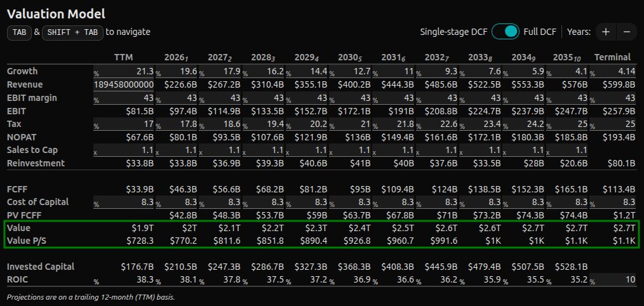Edit the Terminal Cost of Capital field
This screenshot has width=644, height=306.
(x=613, y=202)
